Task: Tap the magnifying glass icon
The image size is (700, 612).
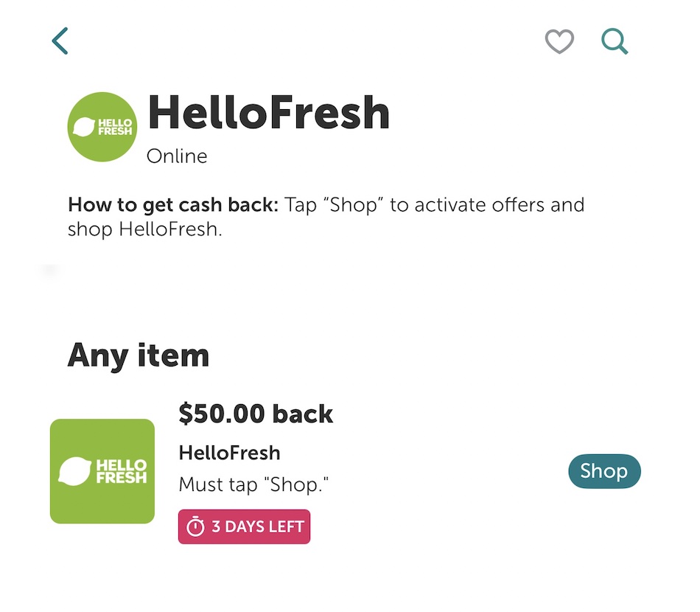Action: tap(615, 41)
